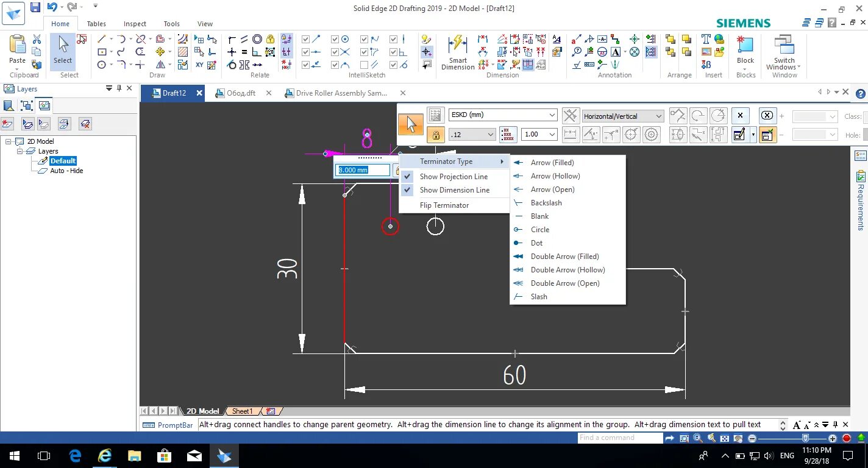
Task: Click the Save icon in quick access toolbar
Action: point(35,7)
